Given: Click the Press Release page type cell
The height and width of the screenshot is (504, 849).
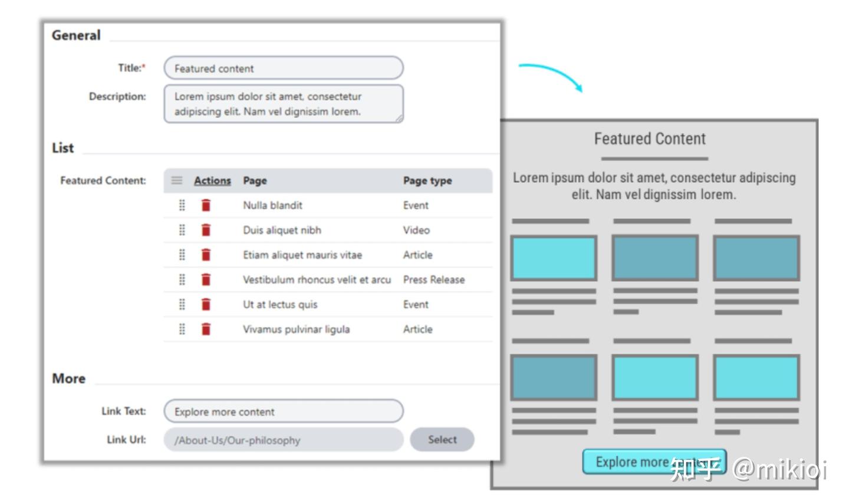Looking at the screenshot, I should 434,279.
